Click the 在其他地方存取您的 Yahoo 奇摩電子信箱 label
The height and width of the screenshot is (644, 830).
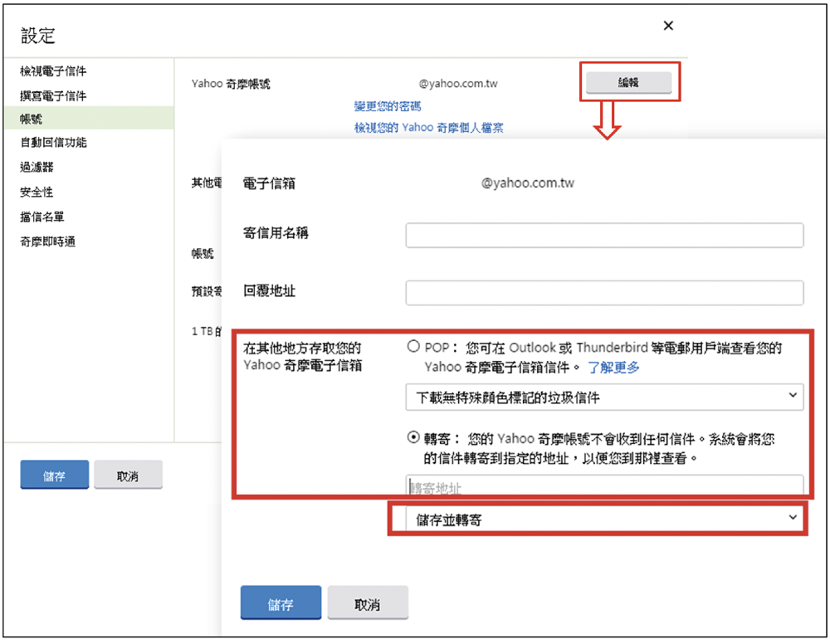click(302, 357)
